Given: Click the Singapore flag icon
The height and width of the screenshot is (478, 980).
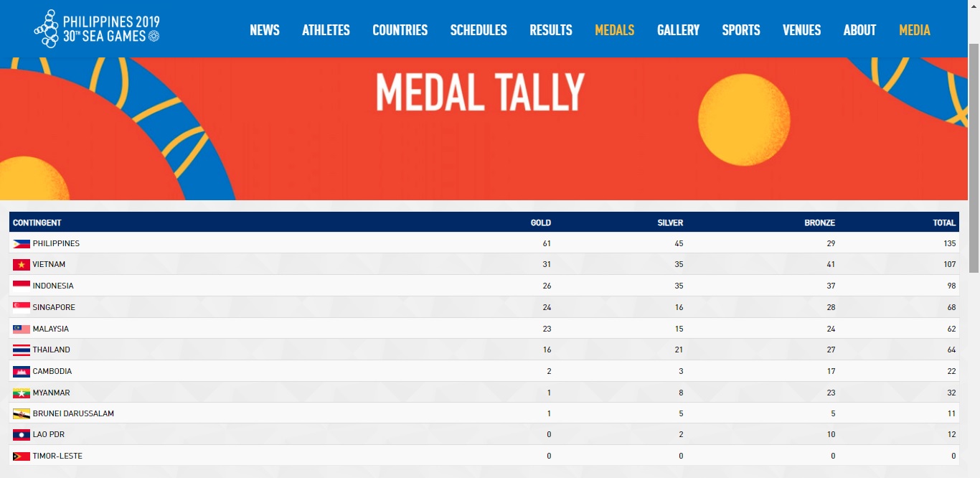Looking at the screenshot, I should (x=21, y=308).
